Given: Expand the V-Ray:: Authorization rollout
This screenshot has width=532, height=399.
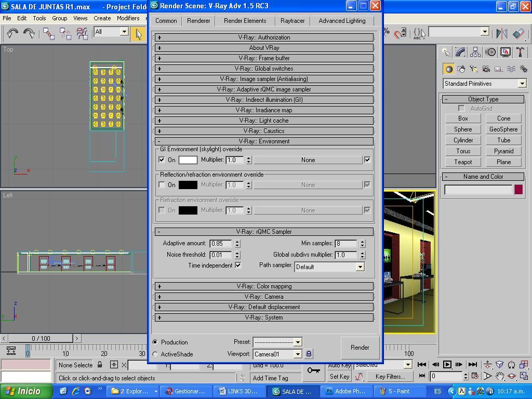Looking at the screenshot, I should [x=264, y=37].
